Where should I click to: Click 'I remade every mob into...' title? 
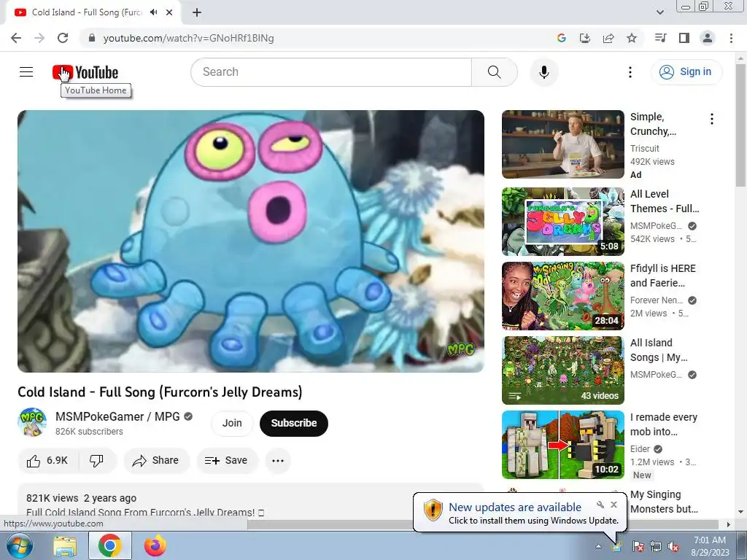pyautogui.click(x=664, y=424)
